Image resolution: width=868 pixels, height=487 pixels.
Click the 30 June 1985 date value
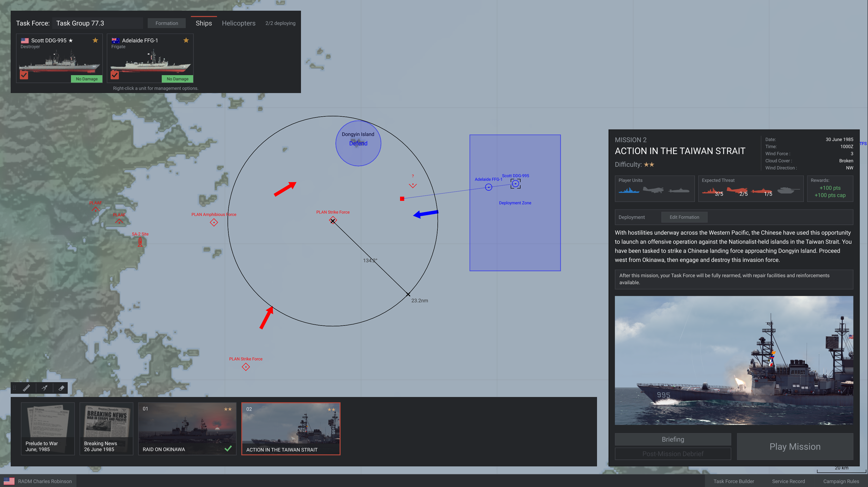(x=839, y=139)
